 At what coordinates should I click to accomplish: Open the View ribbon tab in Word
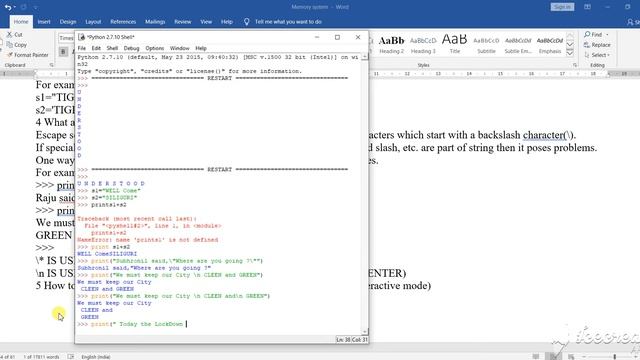[206, 22]
